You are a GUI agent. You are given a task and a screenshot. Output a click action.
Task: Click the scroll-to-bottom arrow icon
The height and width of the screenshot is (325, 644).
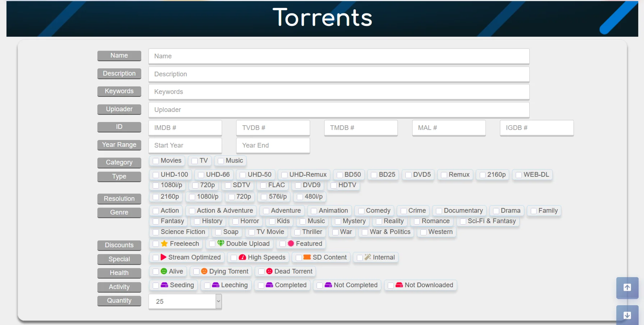tap(627, 315)
